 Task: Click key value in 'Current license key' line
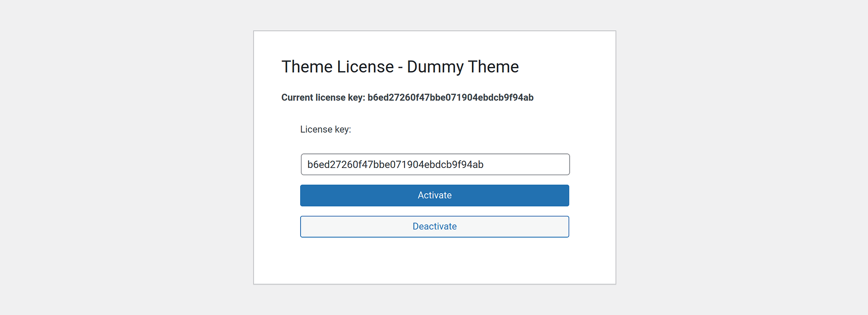pos(450,98)
